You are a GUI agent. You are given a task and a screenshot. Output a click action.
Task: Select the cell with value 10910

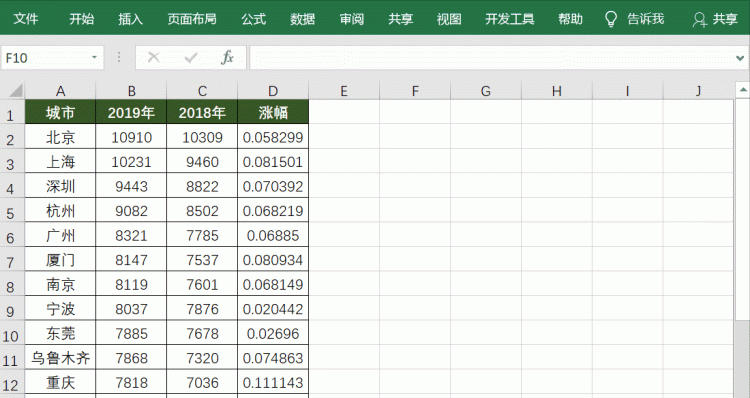[x=131, y=137]
